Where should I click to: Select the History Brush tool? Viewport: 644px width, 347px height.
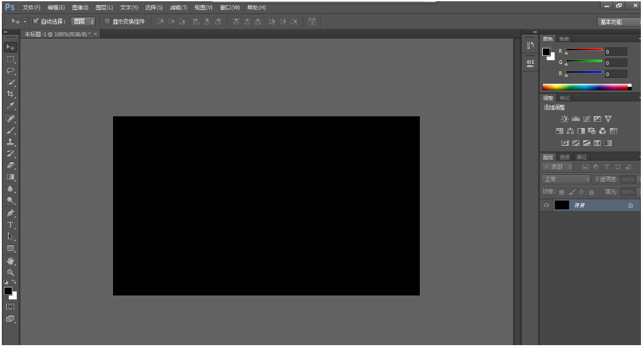click(x=11, y=153)
